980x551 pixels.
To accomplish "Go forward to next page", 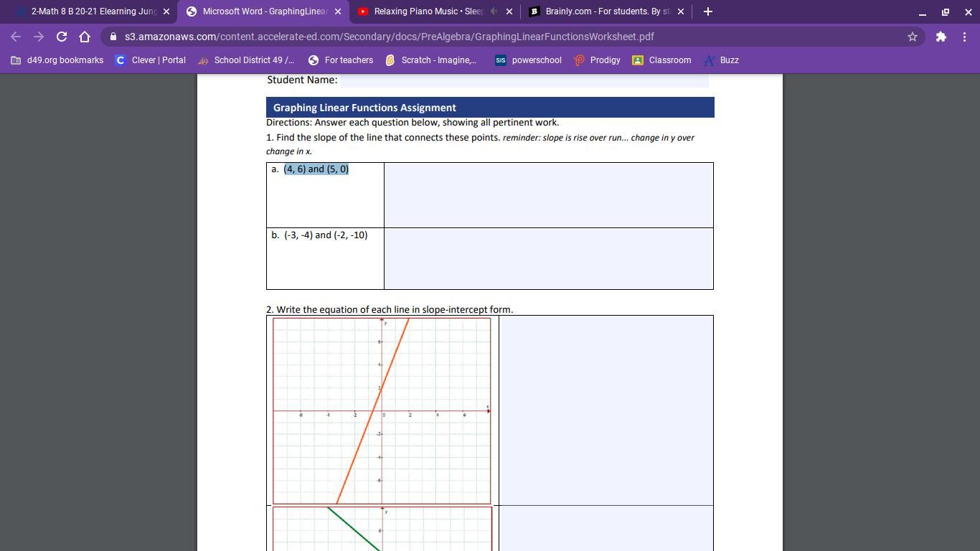I will point(39,37).
